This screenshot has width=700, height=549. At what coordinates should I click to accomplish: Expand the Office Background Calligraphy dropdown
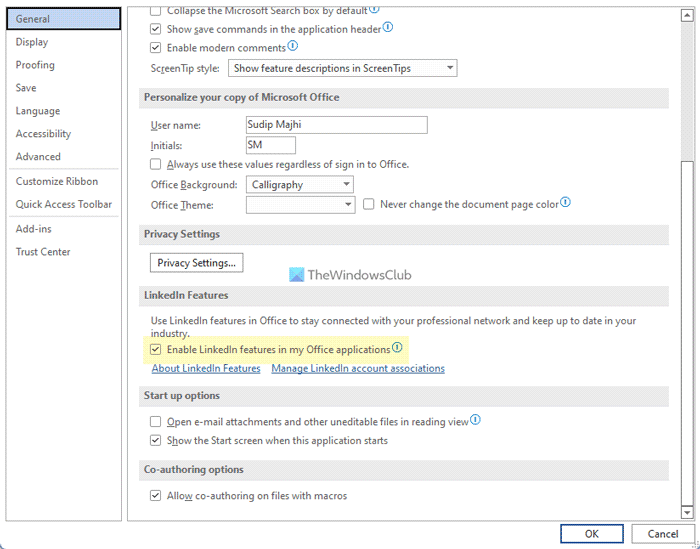[x=300, y=185]
